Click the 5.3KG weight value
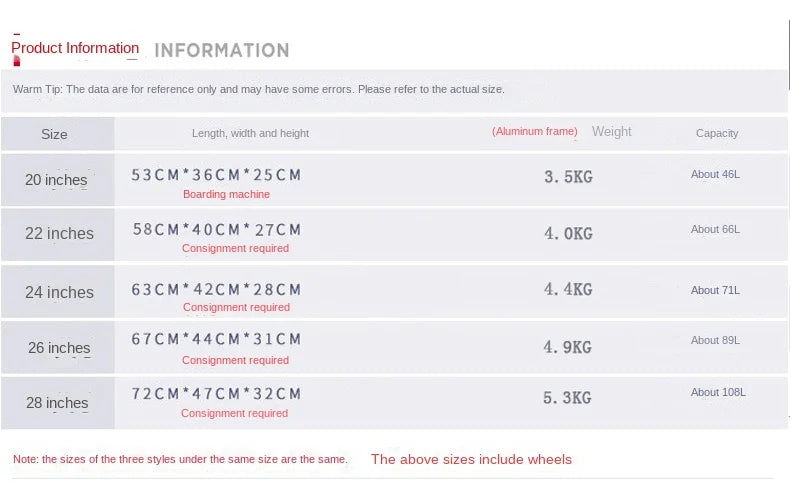The height and width of the screenshot is (483, 790). tap(567, 398)
